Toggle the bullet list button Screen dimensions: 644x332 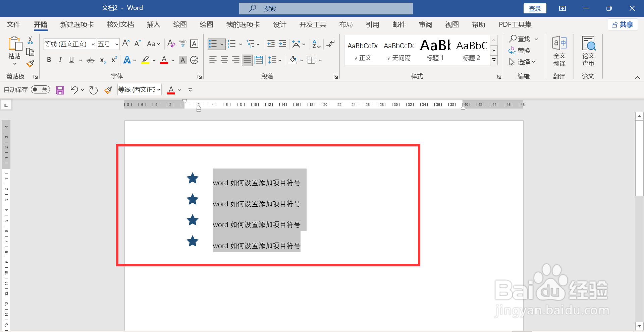[x=213, y=44]
